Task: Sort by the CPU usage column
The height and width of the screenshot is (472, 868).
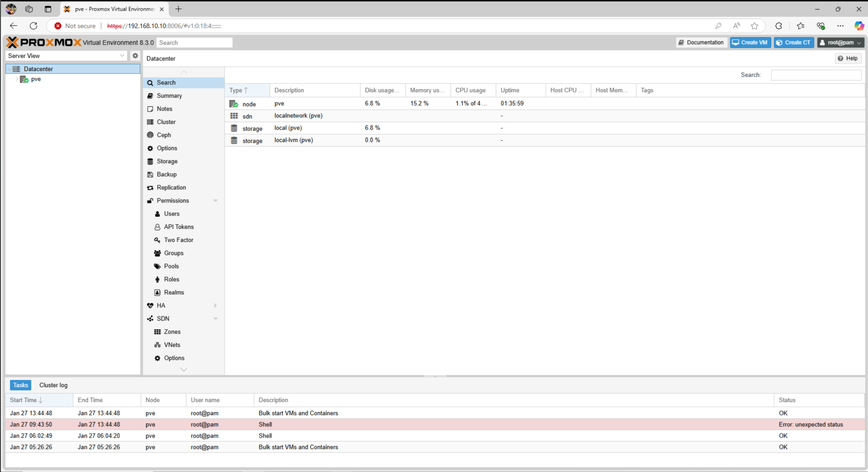Action: coord(473,90)
